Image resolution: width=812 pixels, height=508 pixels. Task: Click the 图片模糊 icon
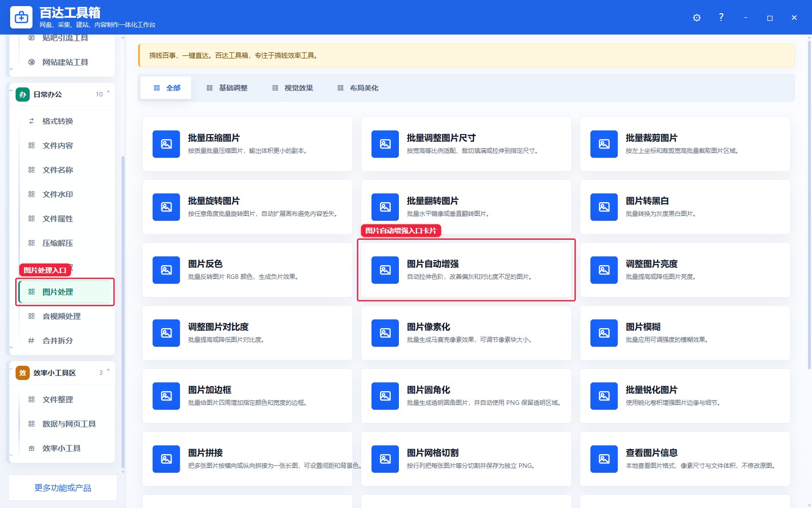pyautogui.click(x=604, y=333)
